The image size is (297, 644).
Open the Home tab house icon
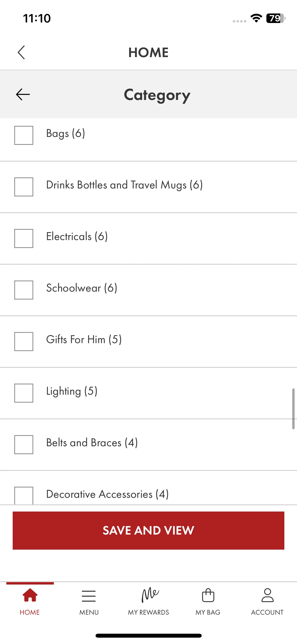coord(30,595)
